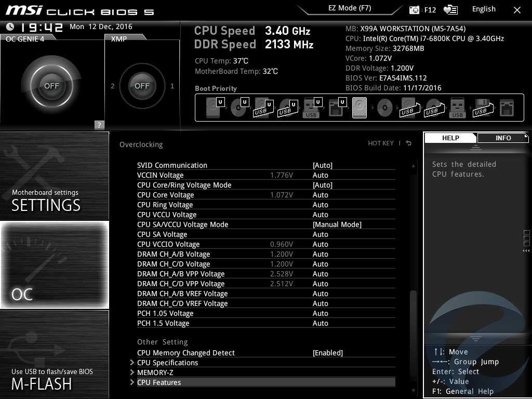Open the Motherboard SETTINGS section
The height and width of the screenshot is (399, 532).
coord(55,177)
